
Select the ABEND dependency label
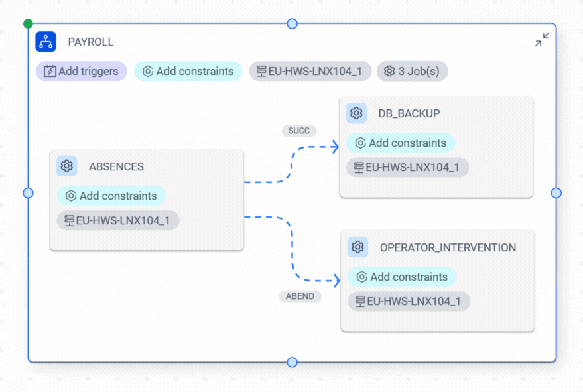click(300, 296)
